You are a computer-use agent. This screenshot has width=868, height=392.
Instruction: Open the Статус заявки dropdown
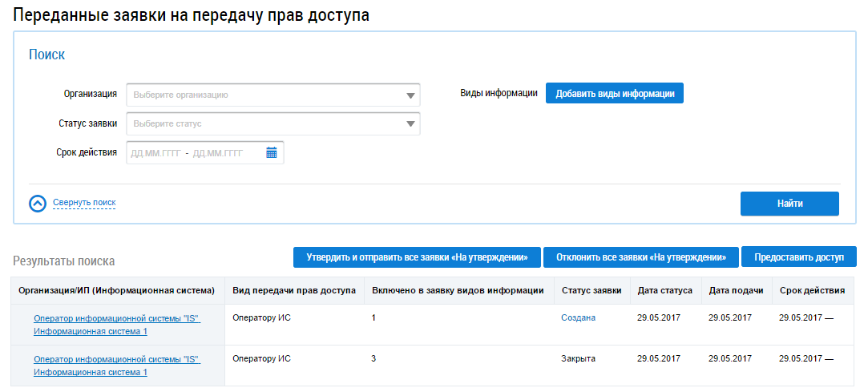[273, 124]
